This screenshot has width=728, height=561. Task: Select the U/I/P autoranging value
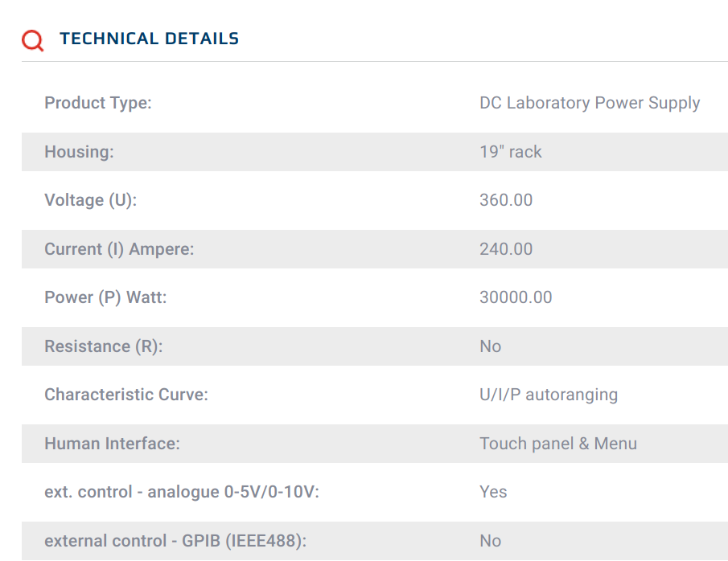(x=549, y=395)
